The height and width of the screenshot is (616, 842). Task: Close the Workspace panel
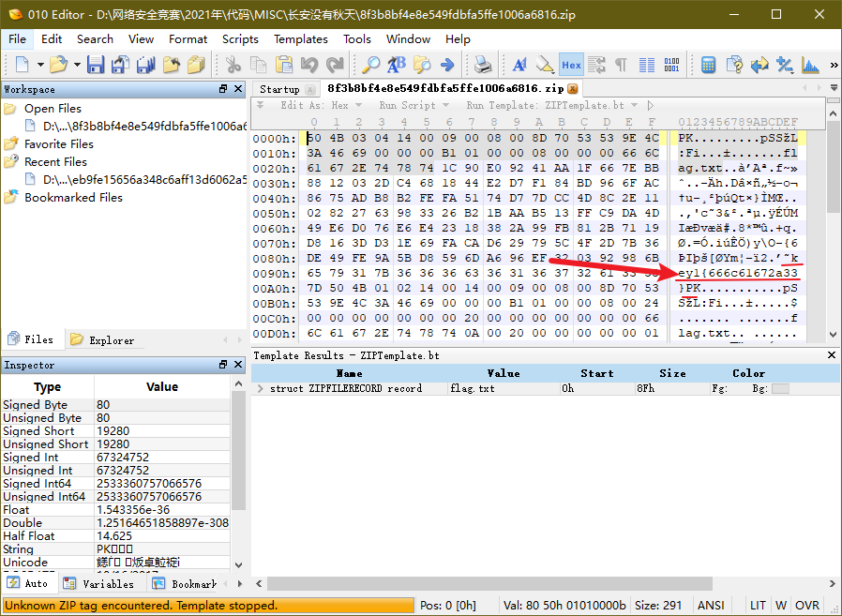click(238, 89)
